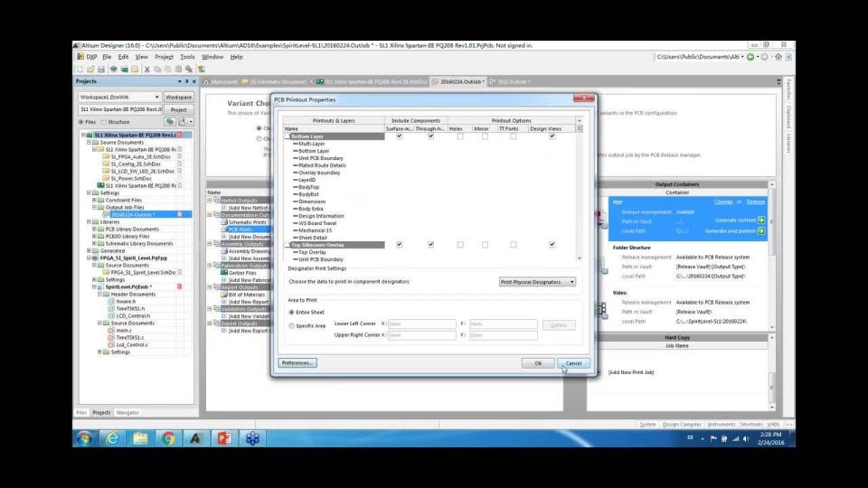868x488 pixels.
Task: Toggle Mirror checkbox for Bottom Layer
Action: pyautogui.click(x=485, y=136)
